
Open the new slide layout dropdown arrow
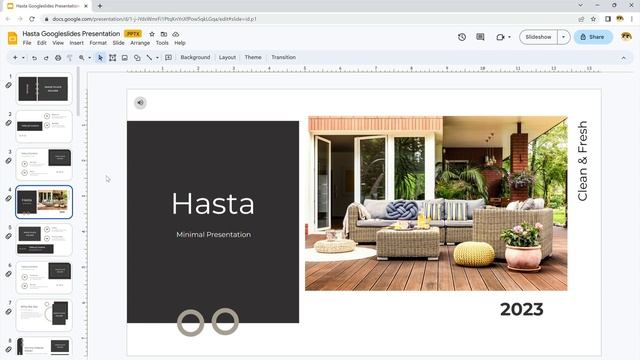click(23, 58)
